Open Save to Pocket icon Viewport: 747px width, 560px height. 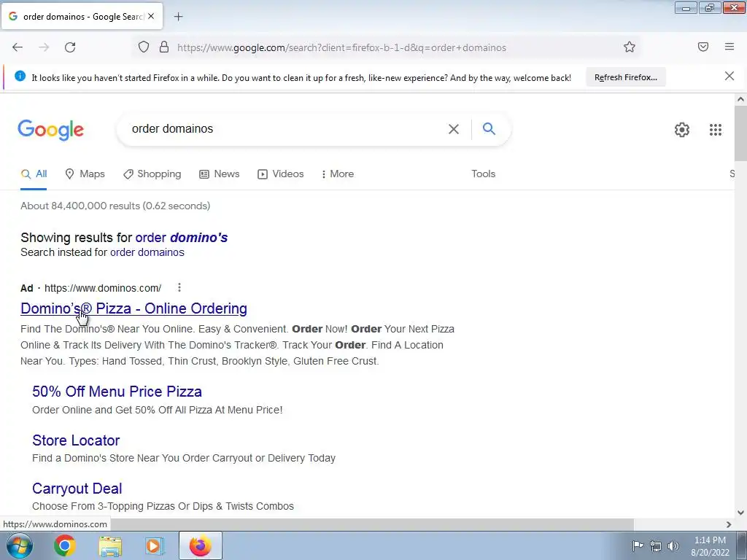coord(703,47)
